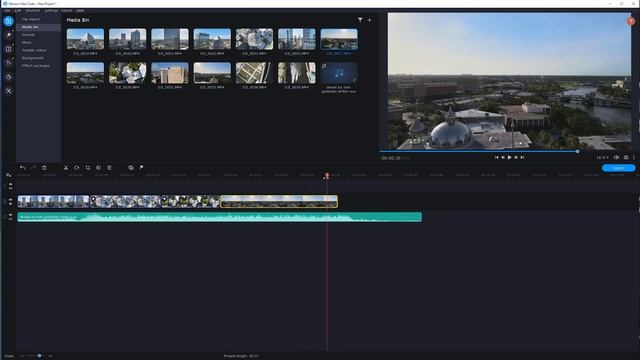The height and width of the screenshot is (360, 640).
Task: Click the Undo arrow in timeline toolbar
Action: pos(22,168)
